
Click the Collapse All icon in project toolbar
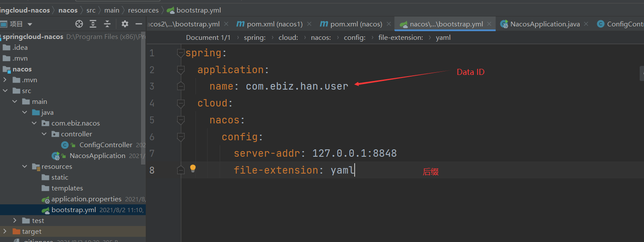(x=107, y=24)
